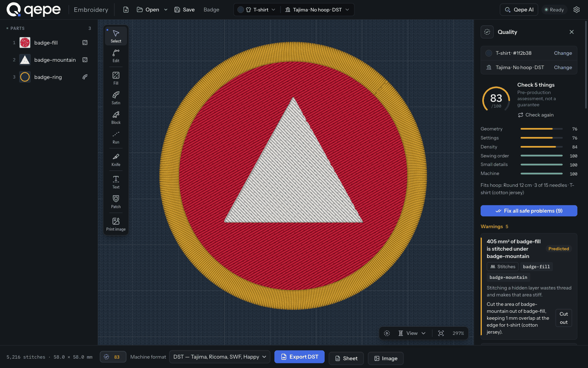Click the T-shirt color swatch in the Quality panel
This screenshot has width=588, height=368.
coord(489,53)
